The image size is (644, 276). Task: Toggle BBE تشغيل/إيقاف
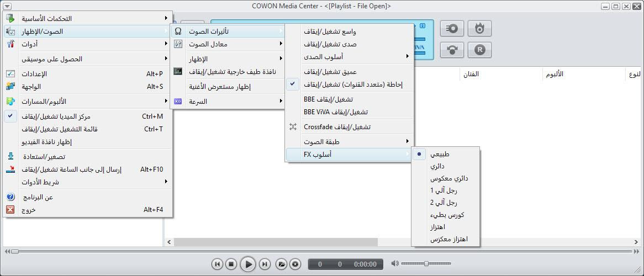350,99
